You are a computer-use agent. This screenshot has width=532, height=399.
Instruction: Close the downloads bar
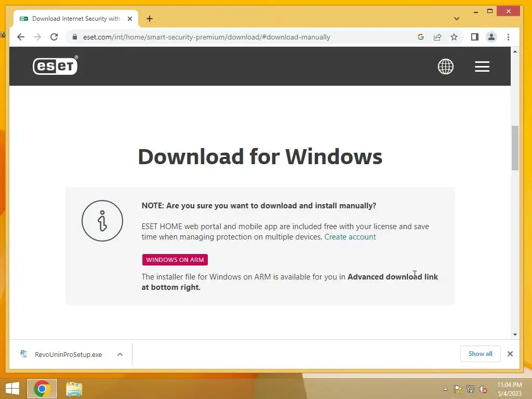pyautogui.click(x=510, y=353)
